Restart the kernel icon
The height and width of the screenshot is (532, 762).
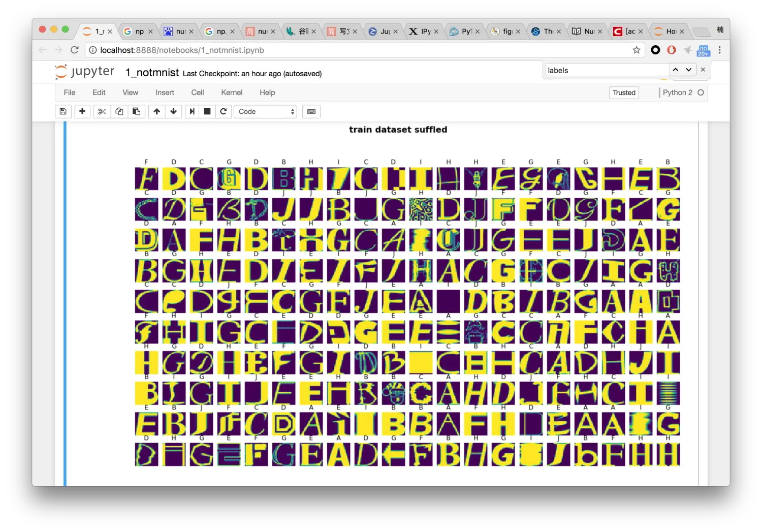click(224, 111)
